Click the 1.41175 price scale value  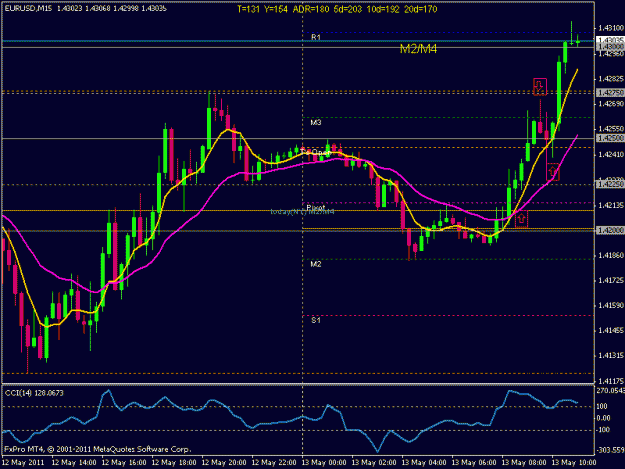(611, 381)
